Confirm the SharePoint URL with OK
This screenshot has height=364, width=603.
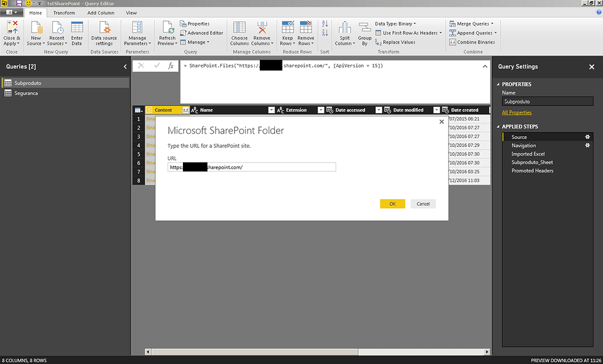coord(393,204)
